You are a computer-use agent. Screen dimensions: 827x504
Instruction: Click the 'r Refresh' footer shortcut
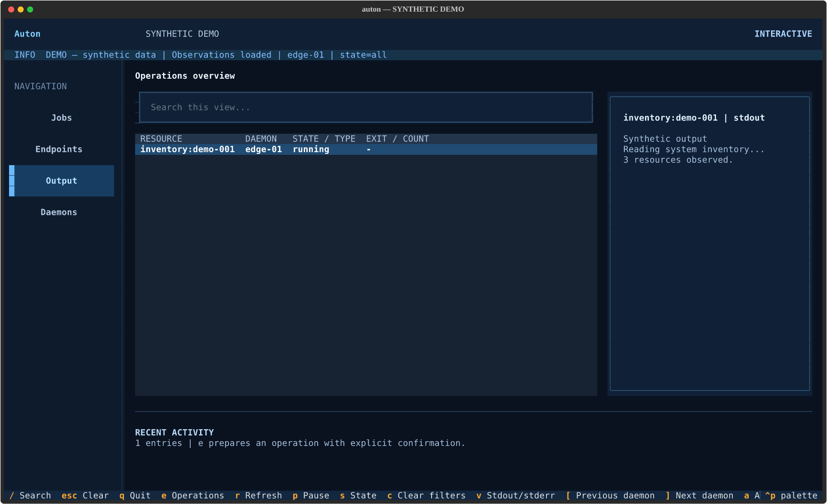click(259, 495)
